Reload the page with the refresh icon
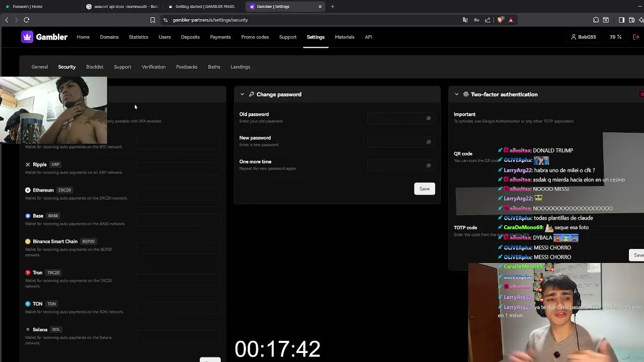The image size is (644, 362). click(x=27, y=20)
